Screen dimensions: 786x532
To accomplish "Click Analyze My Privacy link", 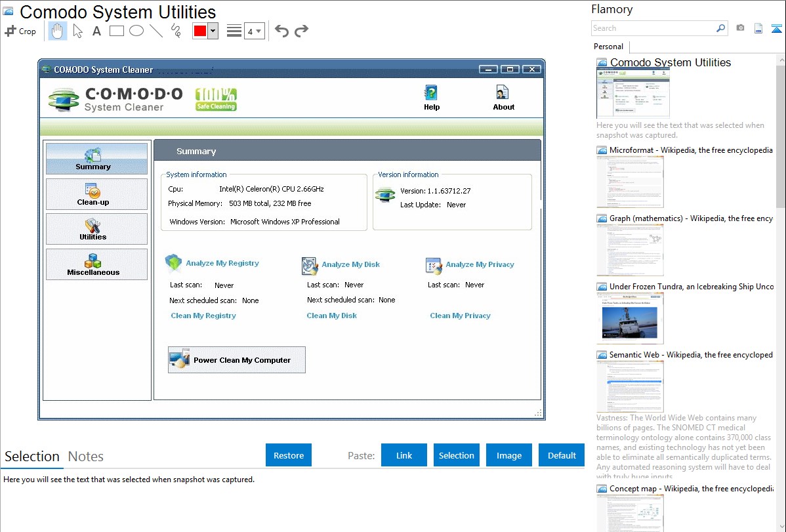I will coord(480,264).
